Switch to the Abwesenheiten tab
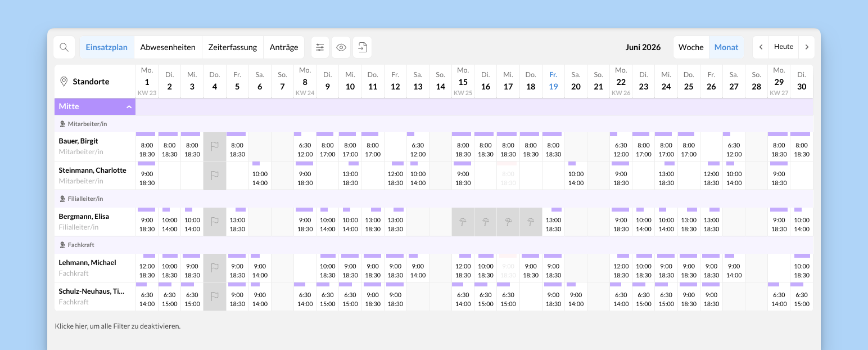 click(168, 47)
